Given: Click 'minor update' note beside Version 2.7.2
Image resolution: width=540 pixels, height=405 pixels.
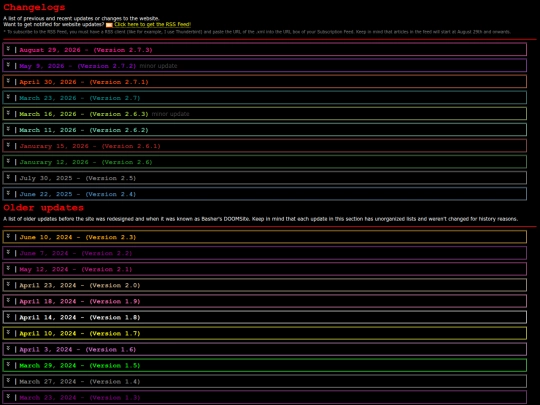Looking at the screenshot, I should coord(158,66).
